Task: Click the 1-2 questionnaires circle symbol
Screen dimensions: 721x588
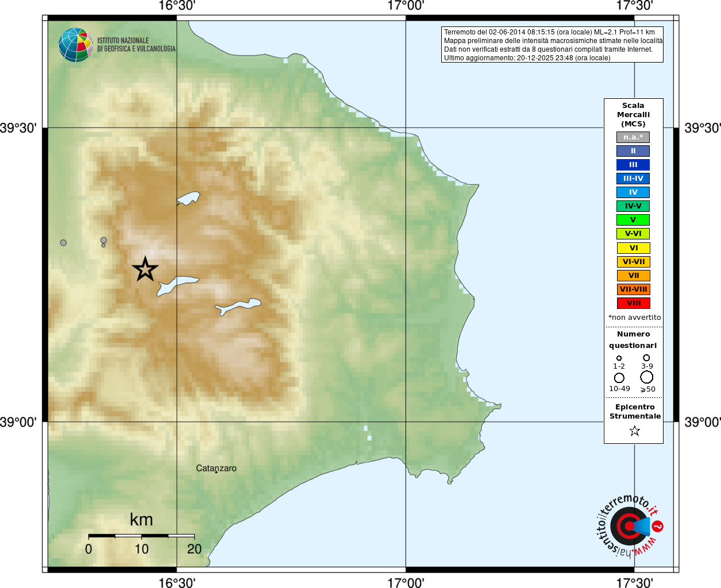Action: (619, 358)
